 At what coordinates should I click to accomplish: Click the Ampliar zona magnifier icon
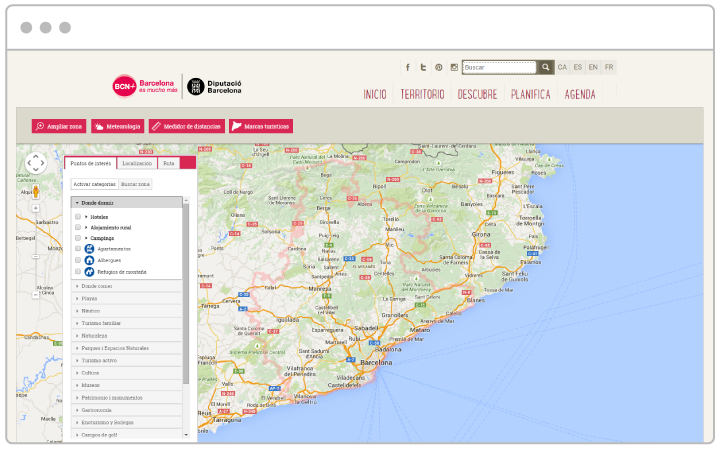point(40,126)
